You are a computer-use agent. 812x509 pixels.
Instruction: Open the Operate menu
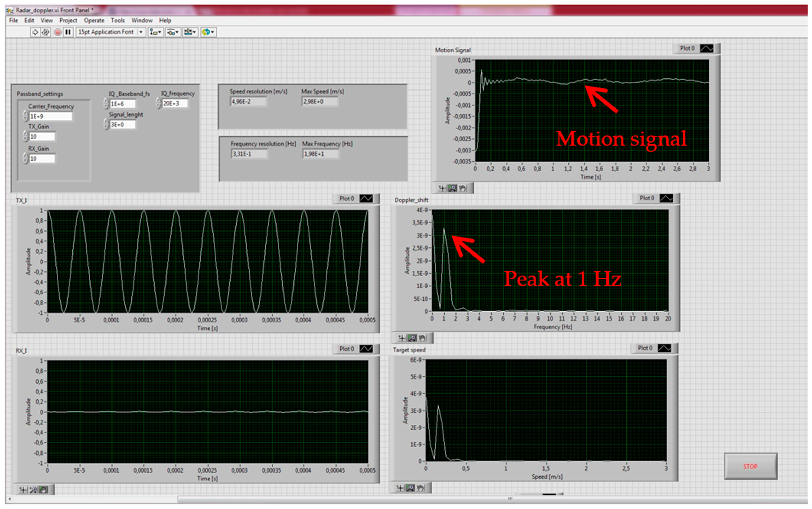coord(94,20)
